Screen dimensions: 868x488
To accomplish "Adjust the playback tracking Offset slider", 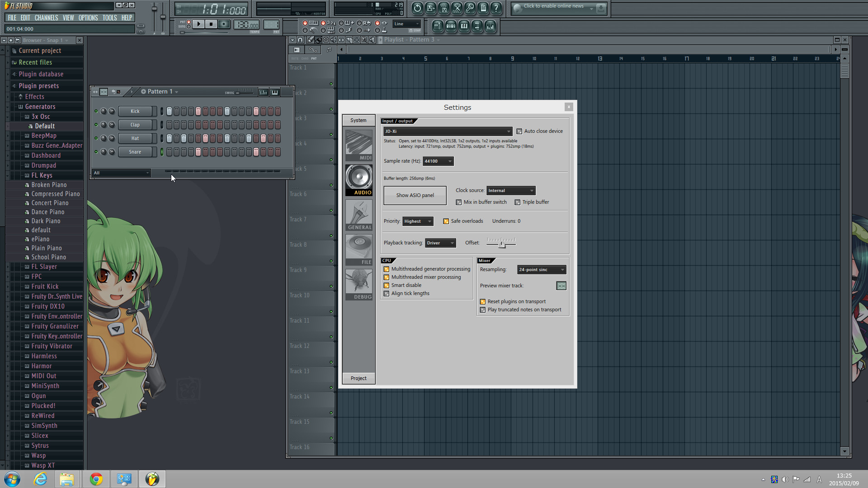I will [x=501, y=243].
